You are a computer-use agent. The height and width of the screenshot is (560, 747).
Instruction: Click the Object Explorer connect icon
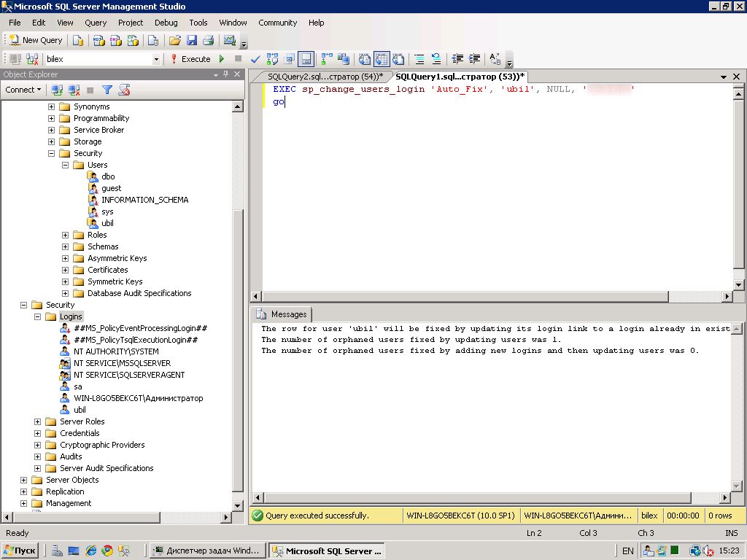coord(57,90)
